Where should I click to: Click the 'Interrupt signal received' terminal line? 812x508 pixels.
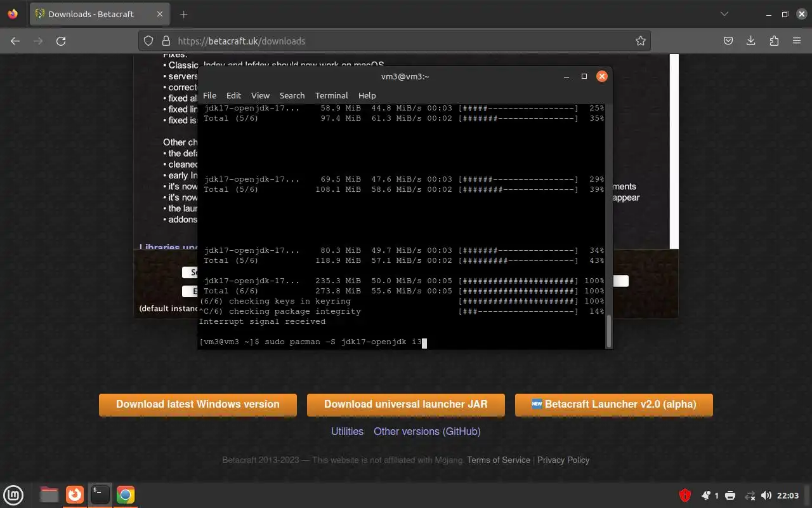tap(262, 321)
